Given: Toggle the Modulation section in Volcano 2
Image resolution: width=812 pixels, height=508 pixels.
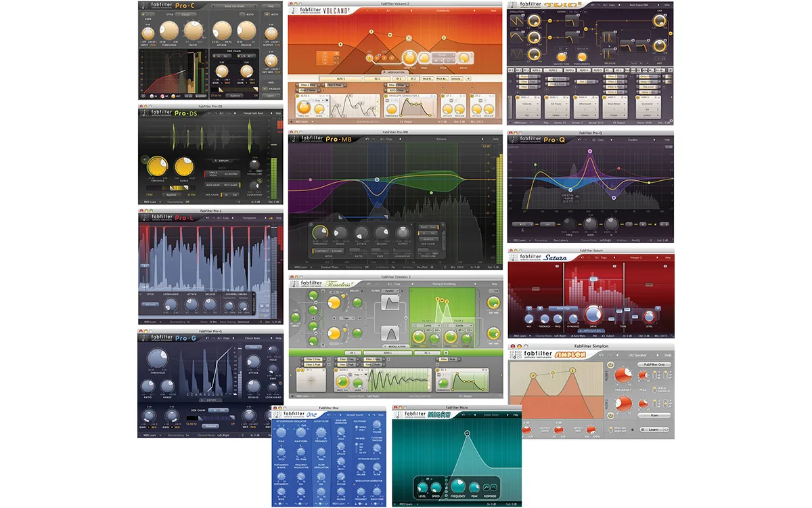Looking at the screenshot, I should pyautogui.click(x=394, y=72).
